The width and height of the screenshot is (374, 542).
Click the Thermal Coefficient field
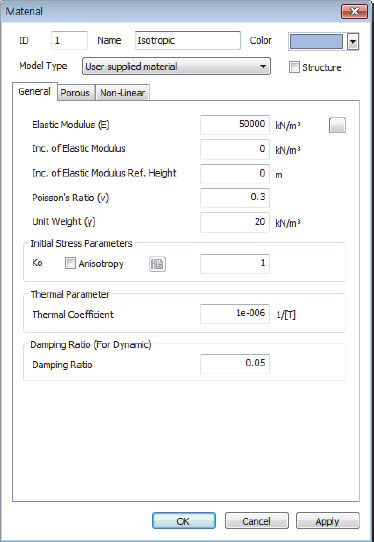click(235, 314)
